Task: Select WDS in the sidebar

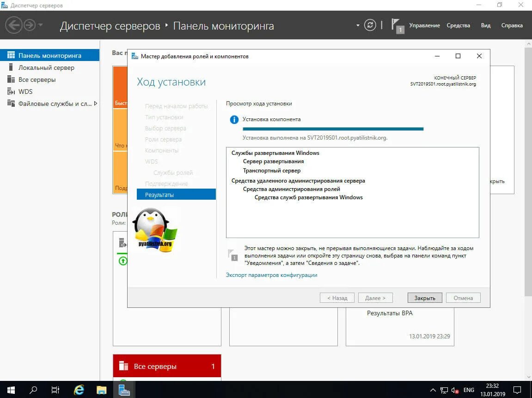Action: pyautogui.click(x=49, y=92)
